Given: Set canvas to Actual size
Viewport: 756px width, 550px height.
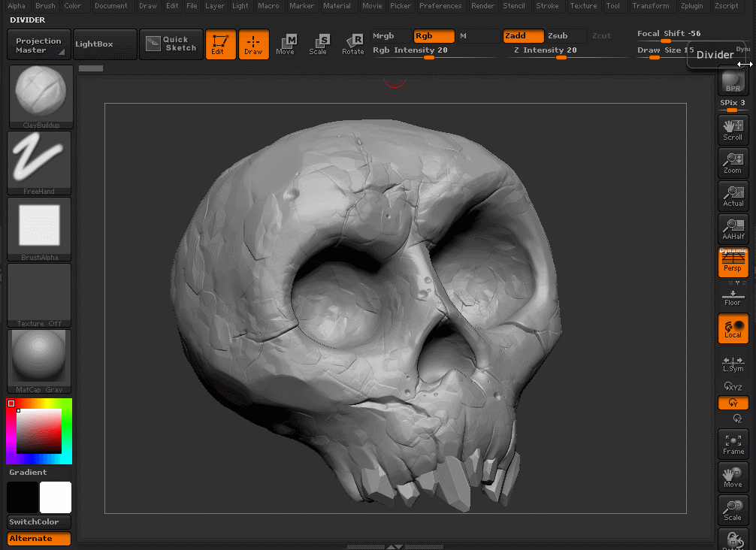Looking at the screenshot, I should pos(733,195).
